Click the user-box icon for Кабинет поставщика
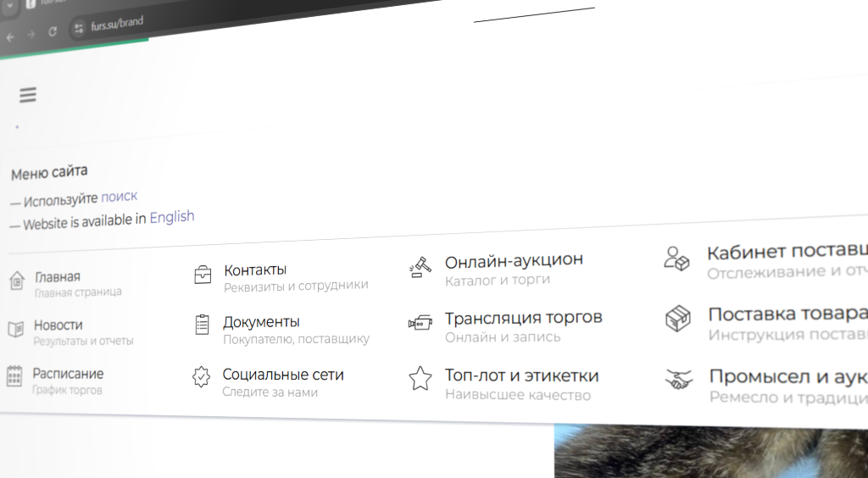This screenshot has height=478, width=868. click(x=676, y=258)
